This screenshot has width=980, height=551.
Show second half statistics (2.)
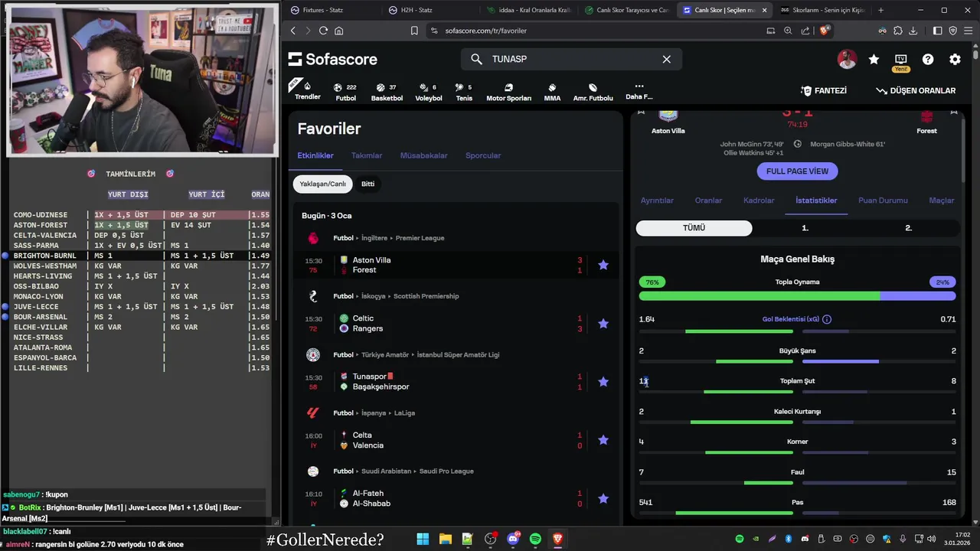(x=908, y=228)
